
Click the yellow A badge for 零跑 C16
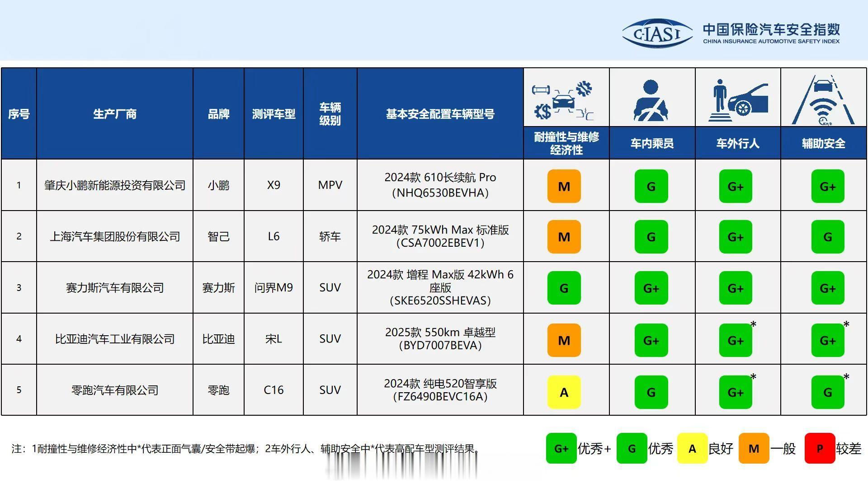coord(564,392)
